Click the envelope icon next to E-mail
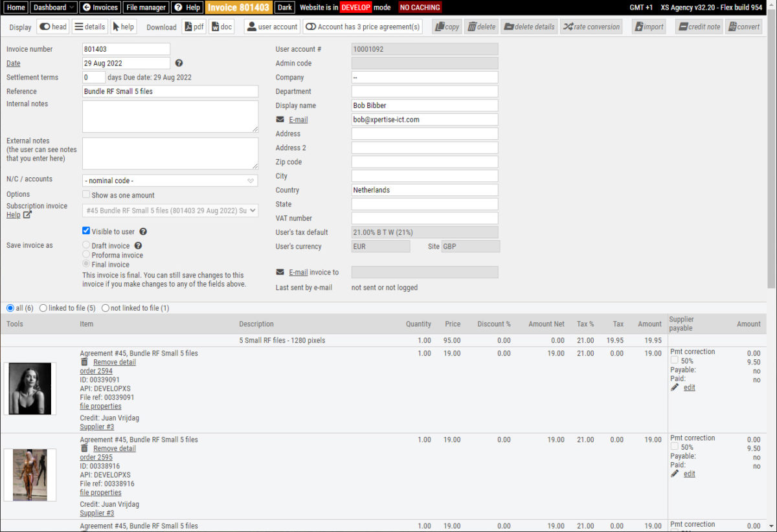 pyautogui.click(x=280, y=120)
